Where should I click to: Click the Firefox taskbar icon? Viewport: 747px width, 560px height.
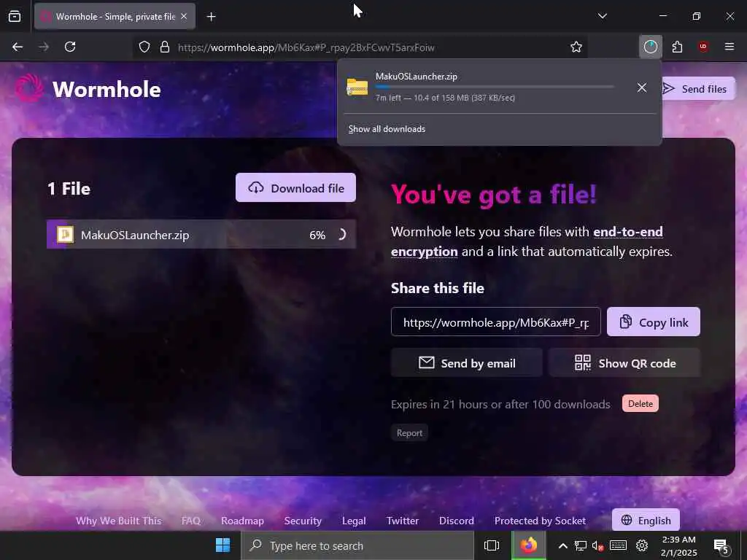[x=529, y=545]
